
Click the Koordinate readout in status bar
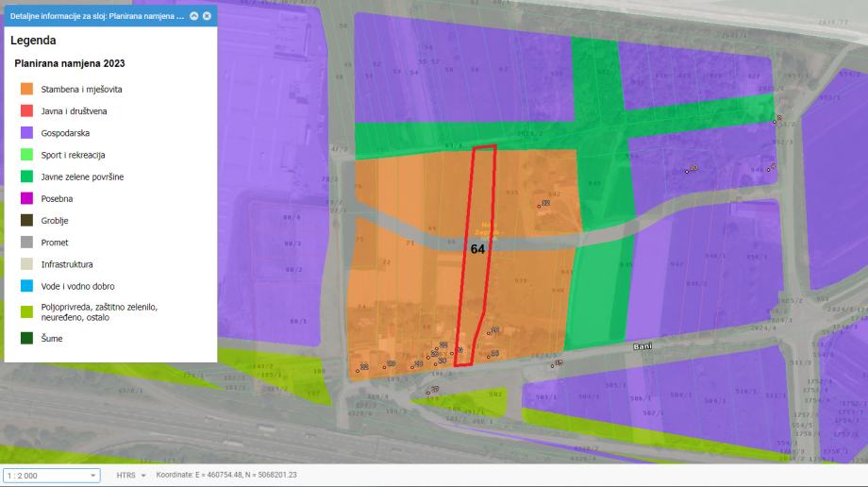pos(226,475)
